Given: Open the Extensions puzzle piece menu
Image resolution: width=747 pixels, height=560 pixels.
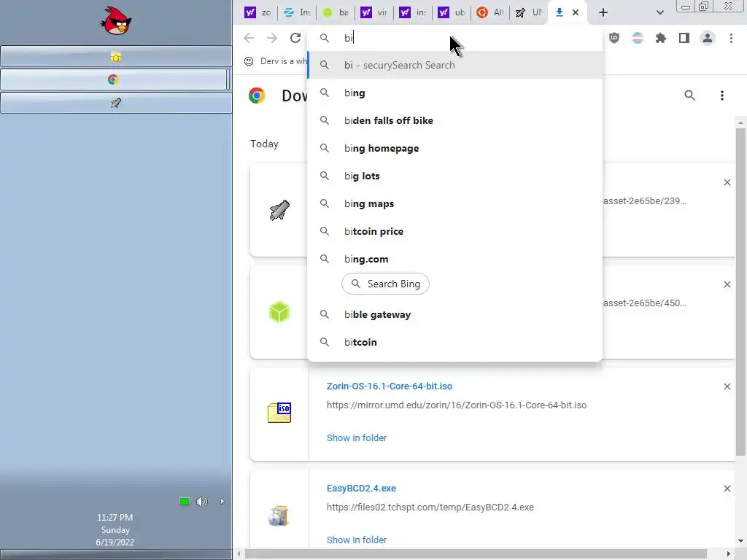Looking at the screenshot, I should click(x=661, y=38).
